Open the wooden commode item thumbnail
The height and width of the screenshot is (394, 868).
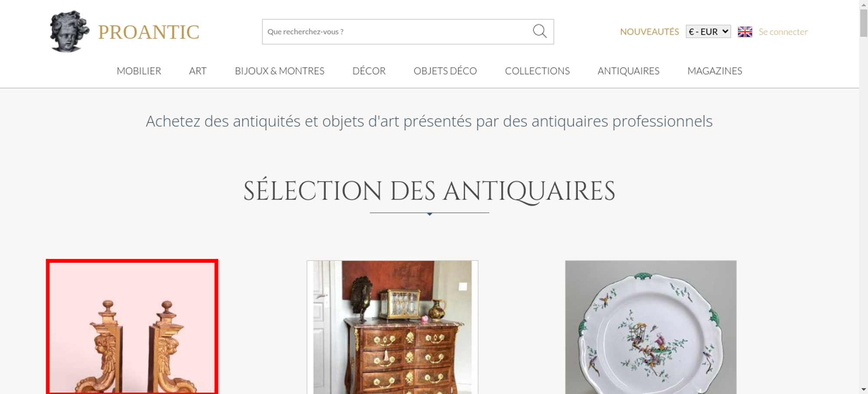pyautogui.click(x=392, y=327)
